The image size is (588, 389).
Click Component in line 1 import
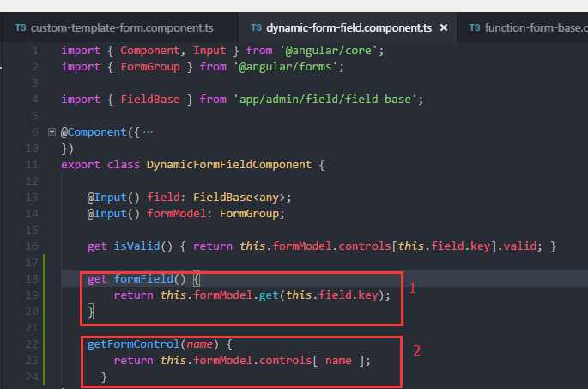click(x=149, y=51)
